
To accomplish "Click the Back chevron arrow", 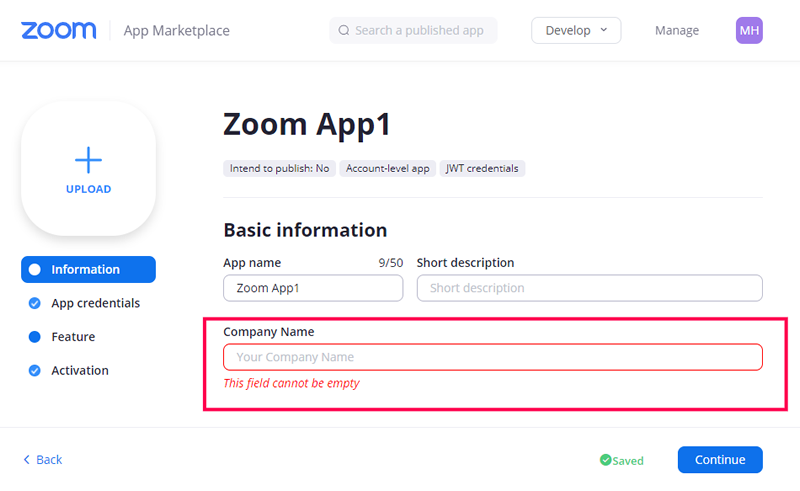I will (27, 459).
